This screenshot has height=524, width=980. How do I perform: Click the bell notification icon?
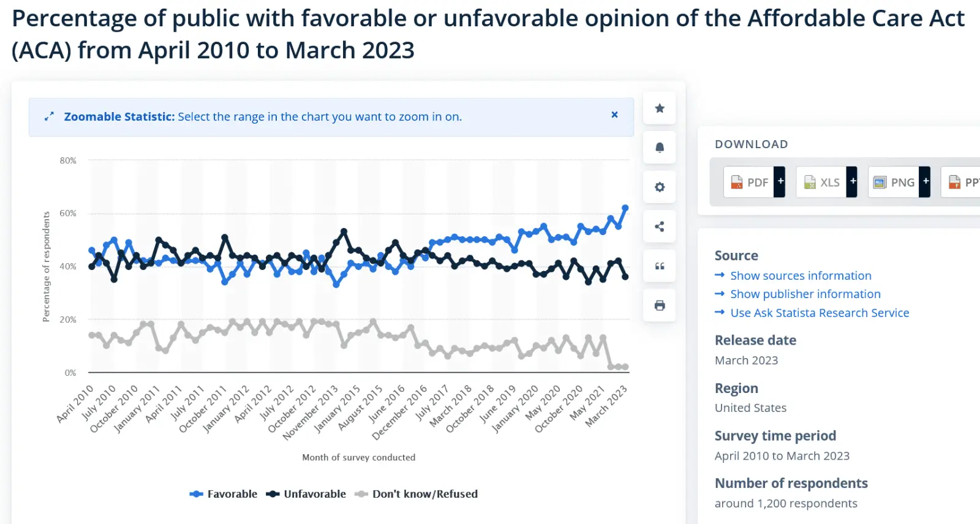pyautogui.click(x=660, y=148)
